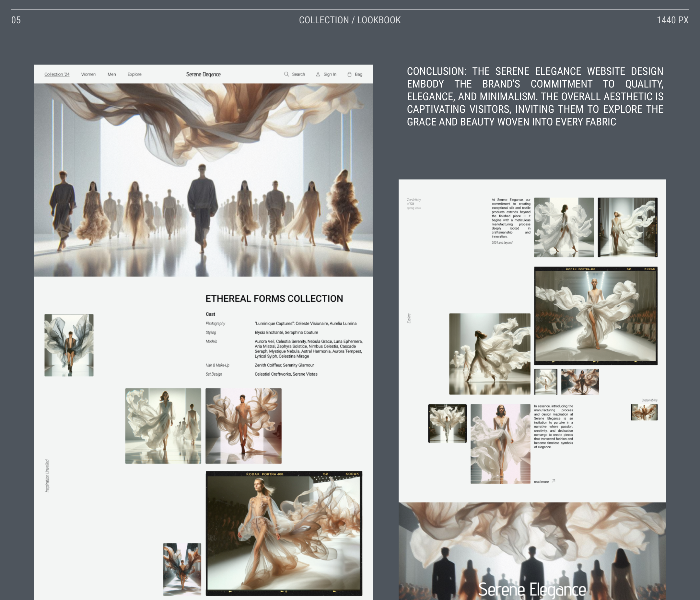Click the vertical Explore label on right page

pyautogui.click(x=409, y=318)
